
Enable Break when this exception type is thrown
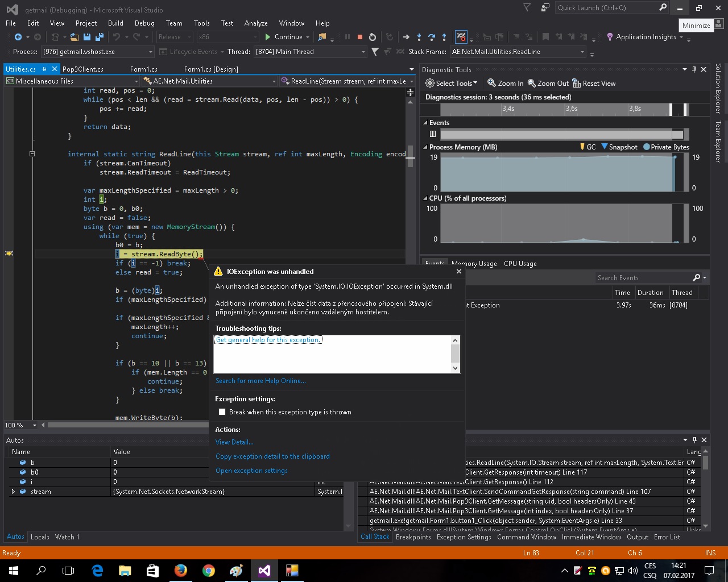pyautogui.click(x=222, y=412)
